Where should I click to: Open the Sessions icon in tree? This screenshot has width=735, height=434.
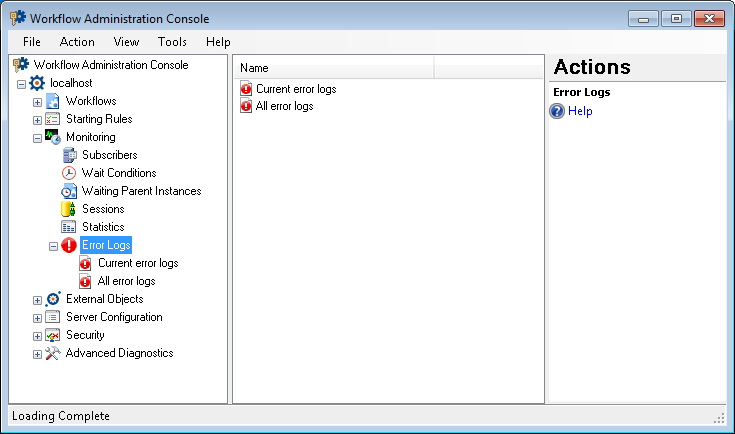click(x=68, y=209)
